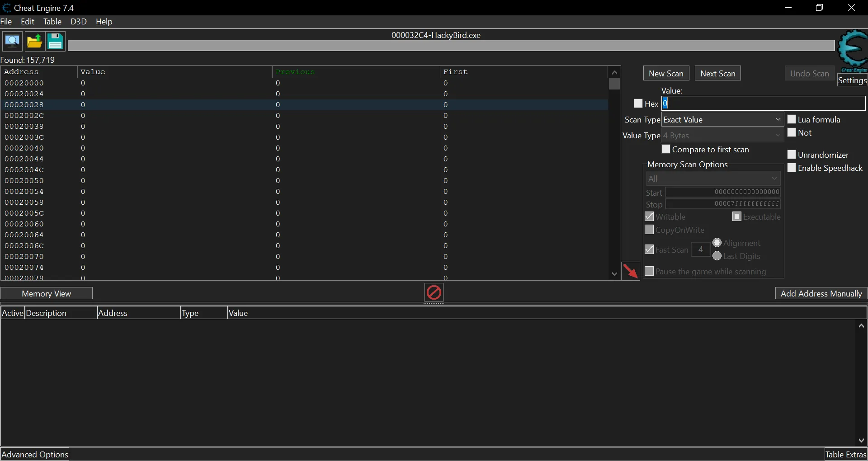Image resolution: width=868 pixels, height=461 pixels.
Task: Click the Fast Scan alignment value field
Action: tap(701, 249)
